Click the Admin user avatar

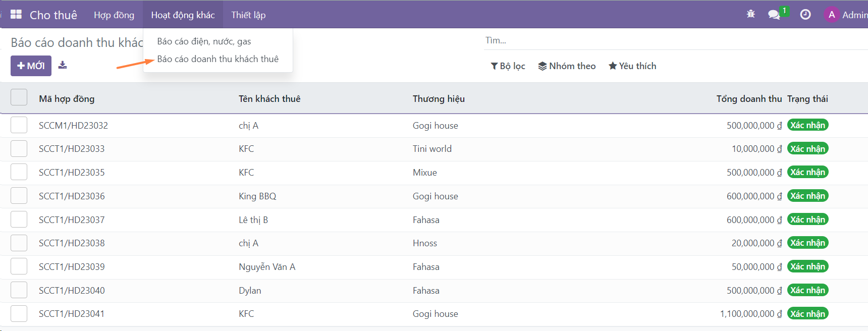coord(832,15)
